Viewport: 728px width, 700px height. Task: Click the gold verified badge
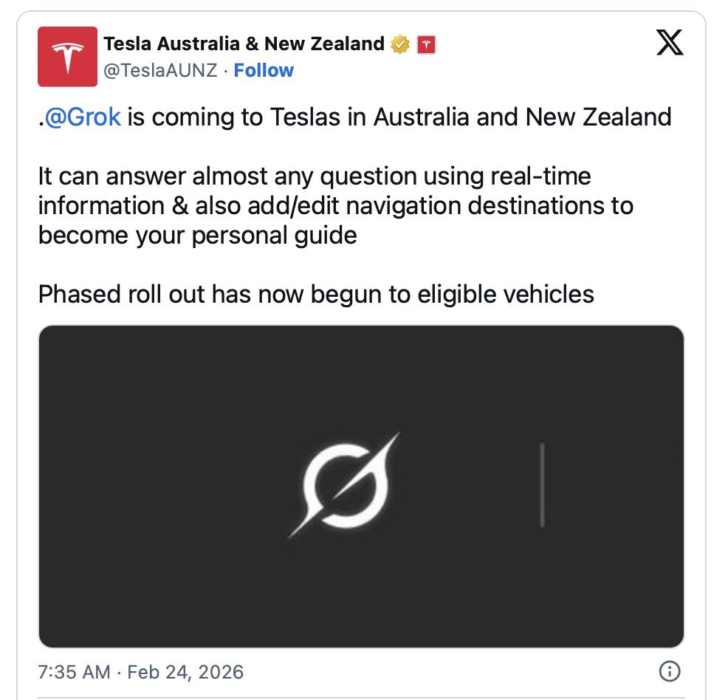point(399,44)
